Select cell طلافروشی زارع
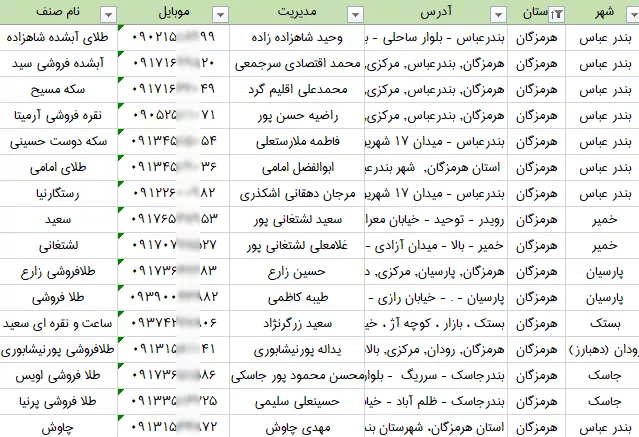This screenshot has height=437, width=639. [59, 272]
